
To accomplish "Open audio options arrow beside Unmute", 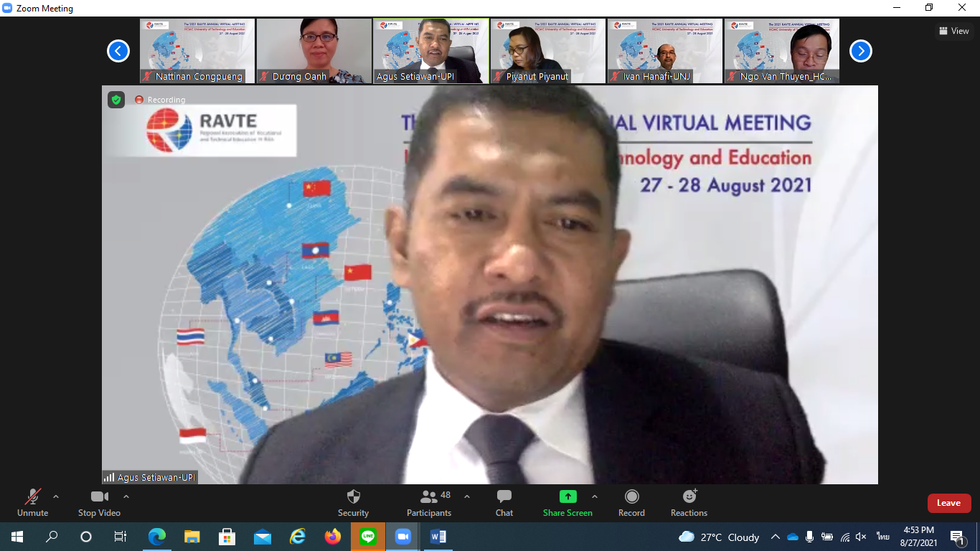I will 56,496.
